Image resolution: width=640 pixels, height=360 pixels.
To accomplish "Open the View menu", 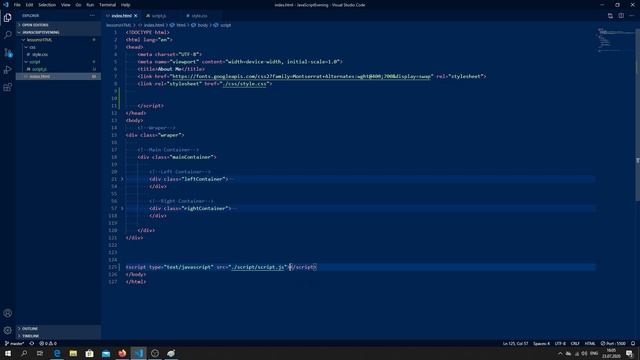I will point(65,5).
